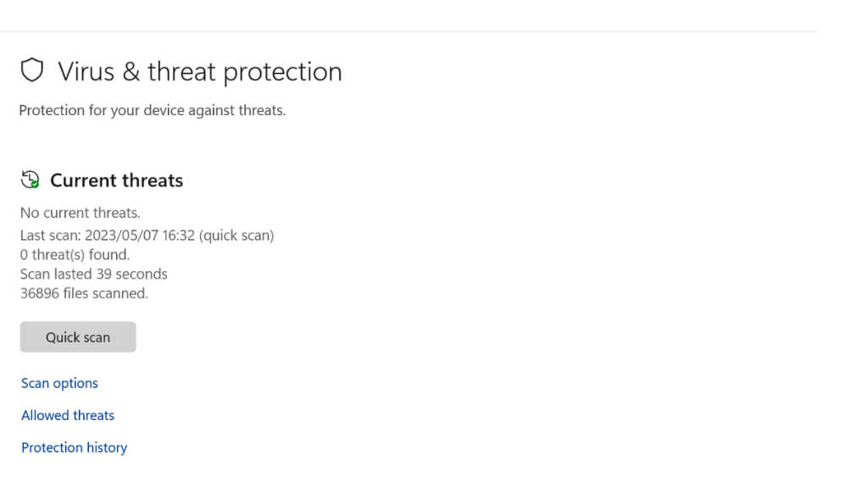Click the 'No current threats.' status text
The width and height of the screenshot is (868, 488).
click(x=80, y=213)
